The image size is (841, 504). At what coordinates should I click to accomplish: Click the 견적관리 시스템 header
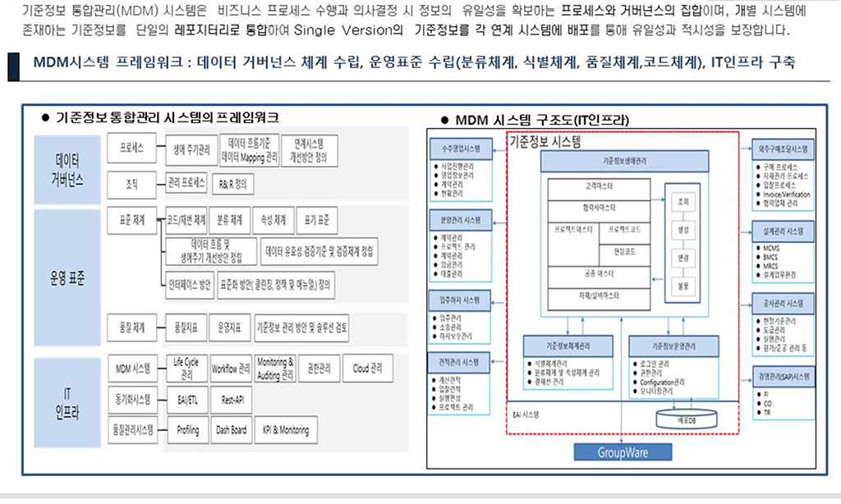tap(458, 363)
